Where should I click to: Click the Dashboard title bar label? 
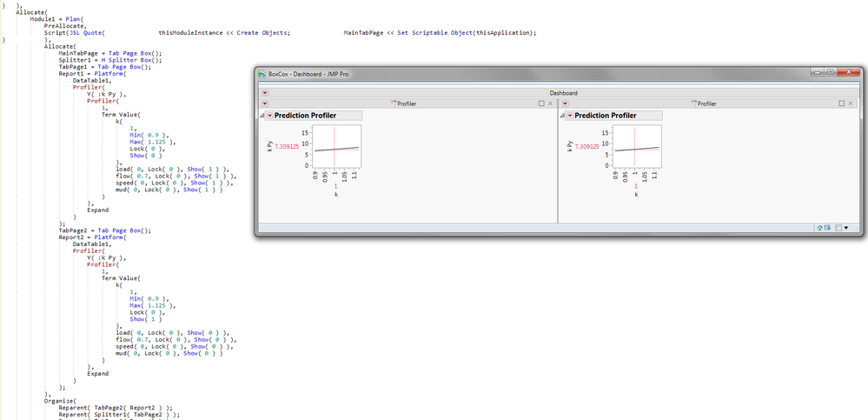(564, 93)
